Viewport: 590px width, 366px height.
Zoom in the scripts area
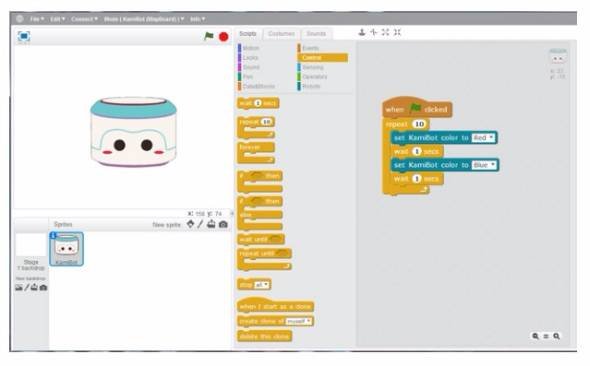tap(557, 336)
